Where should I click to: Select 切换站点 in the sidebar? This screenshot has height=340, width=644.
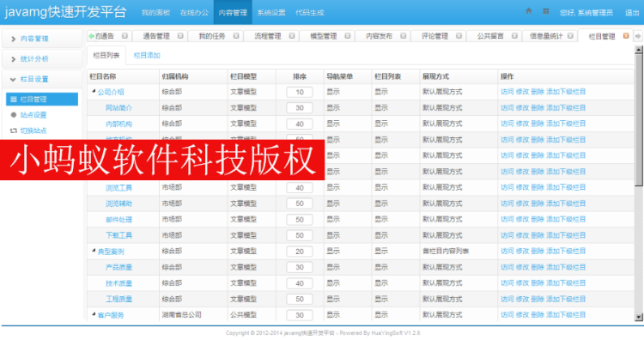click(33, 131)
